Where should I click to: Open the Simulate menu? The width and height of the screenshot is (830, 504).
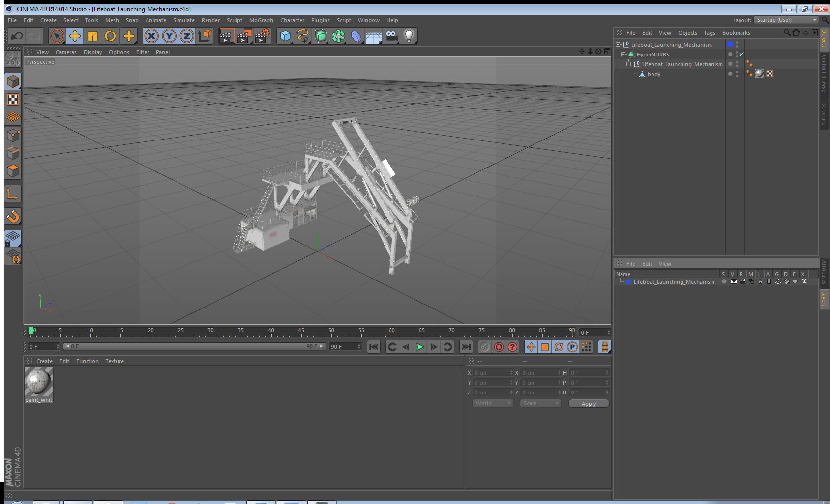[x=183, y=20]
